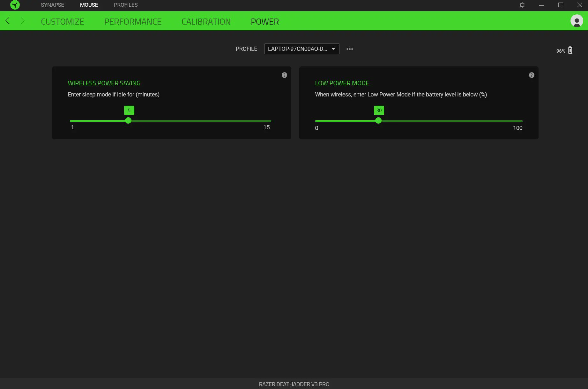Open the user account avatar
The width and height of the screenshot is (588, 389).
click(x=577, y=21)
